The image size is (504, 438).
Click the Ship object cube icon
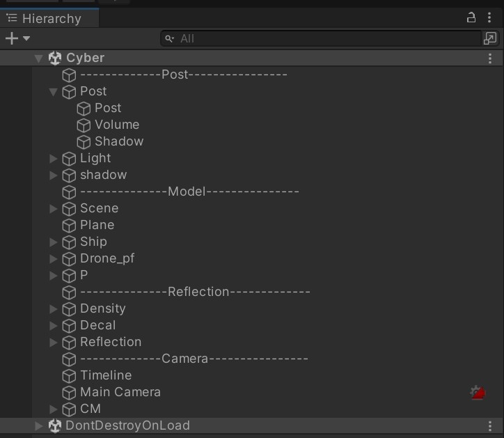click(x=69, y=242)
